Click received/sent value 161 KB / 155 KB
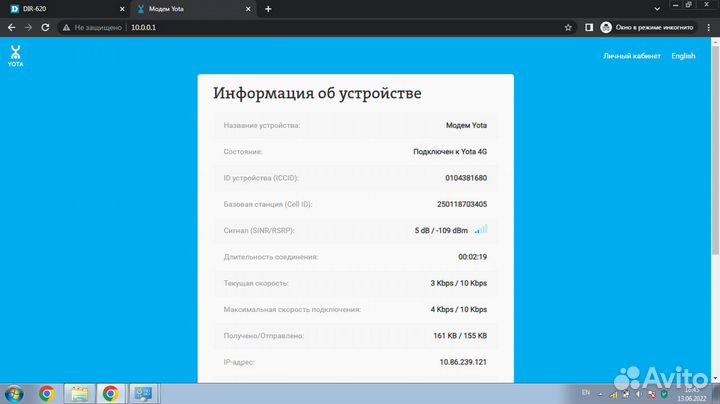This screenshot has height=404, width=720. click(x=460, y=336)
